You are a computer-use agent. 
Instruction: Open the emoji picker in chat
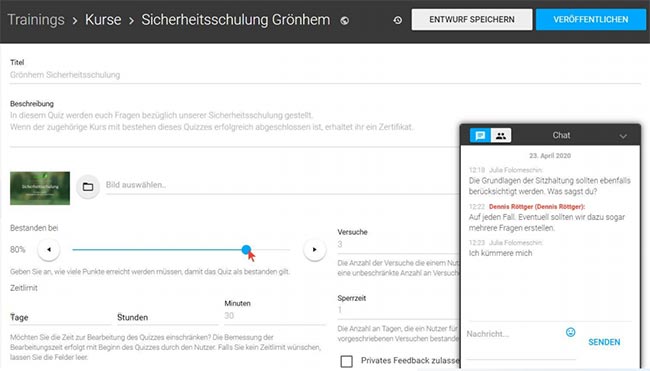coord(570,332)
